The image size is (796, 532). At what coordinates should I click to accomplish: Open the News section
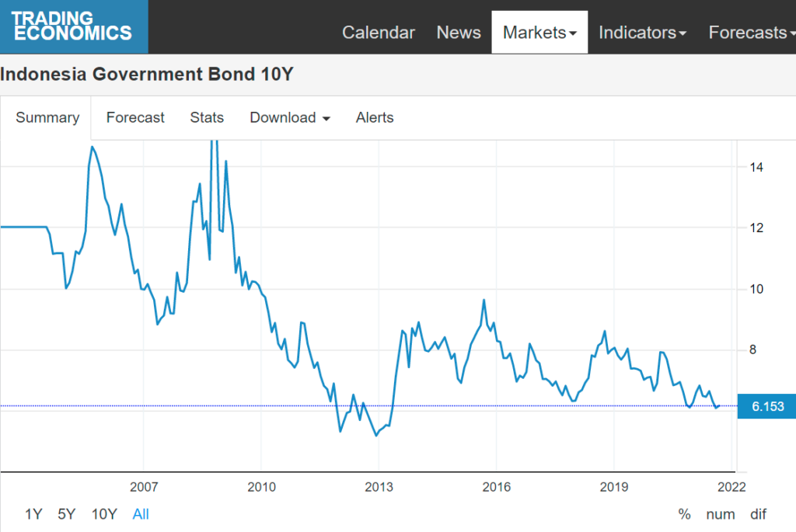coord(459,32)
